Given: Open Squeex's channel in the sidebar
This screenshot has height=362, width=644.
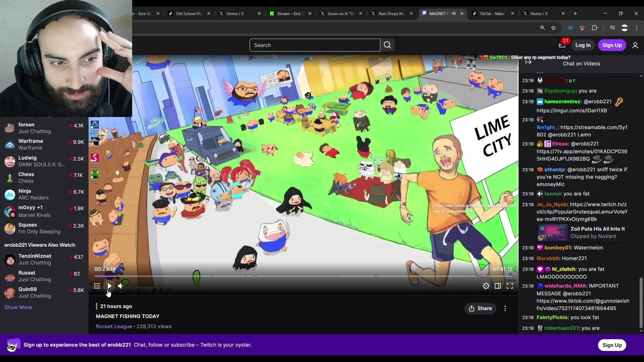Looking at the screenshot, I should pyautogui.click(x=44, y=228).
